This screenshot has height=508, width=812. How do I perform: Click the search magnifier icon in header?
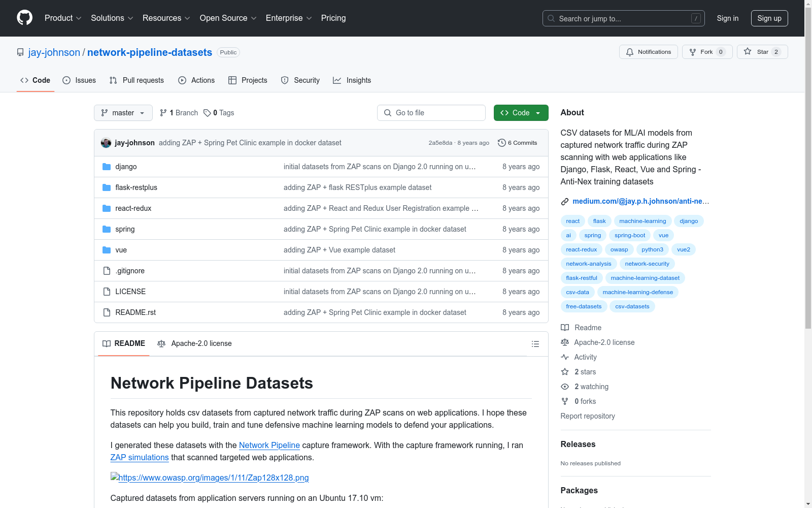pos(551,18)
